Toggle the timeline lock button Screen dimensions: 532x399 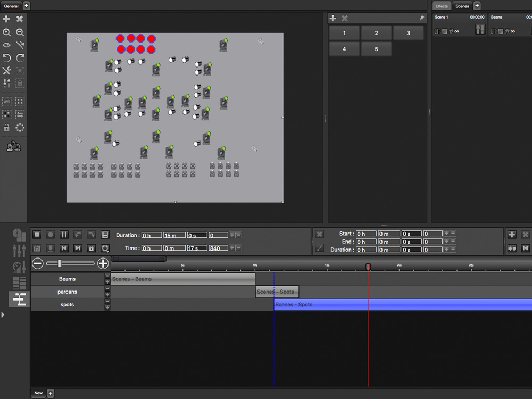click(x=91, y=248)
